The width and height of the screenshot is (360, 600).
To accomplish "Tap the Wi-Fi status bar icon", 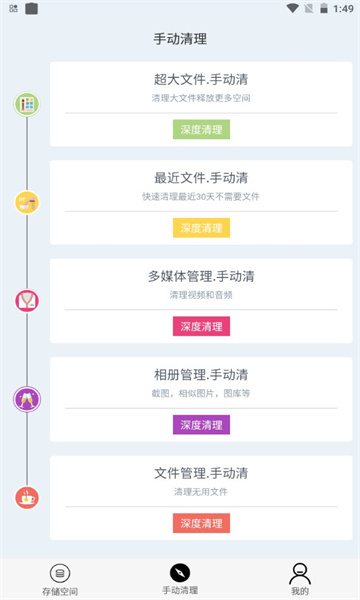I will pyautogui.click(x=293, y=8).
